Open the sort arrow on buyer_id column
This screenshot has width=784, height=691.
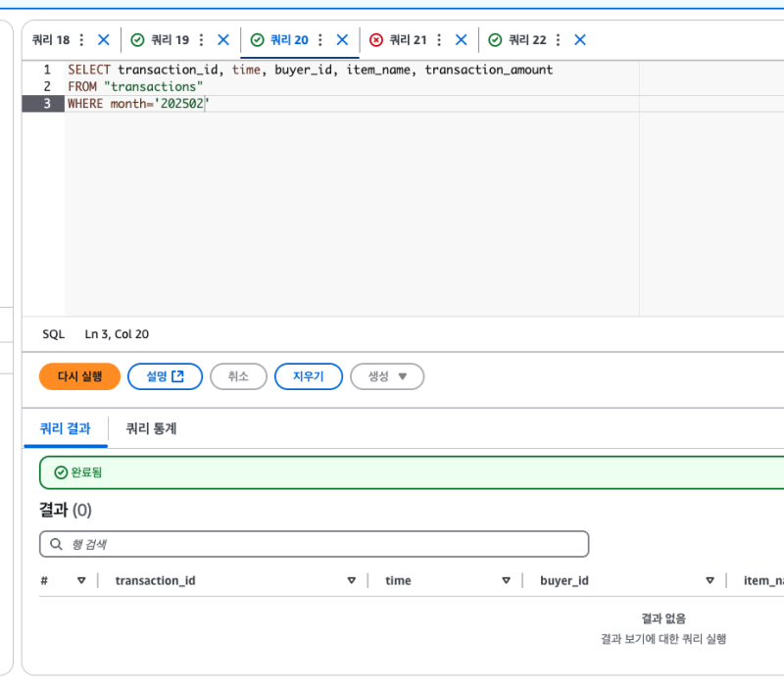710,581
